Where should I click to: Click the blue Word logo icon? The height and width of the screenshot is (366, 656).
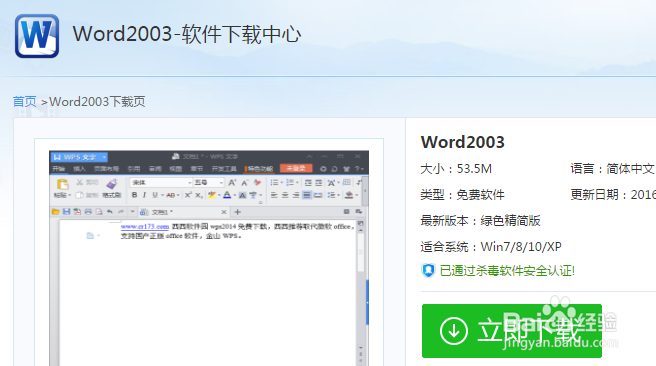(37, 36)
